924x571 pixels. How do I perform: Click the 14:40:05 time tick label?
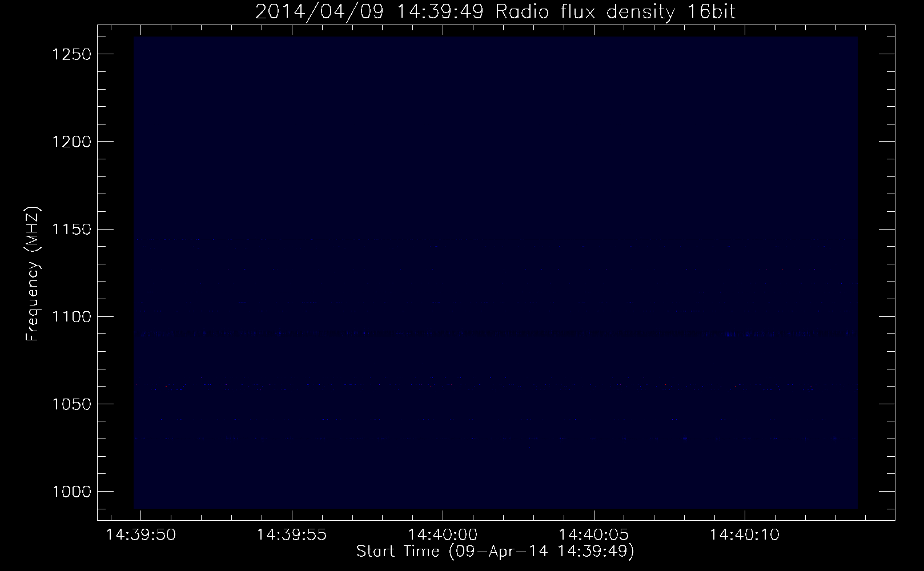pos(593,535)
